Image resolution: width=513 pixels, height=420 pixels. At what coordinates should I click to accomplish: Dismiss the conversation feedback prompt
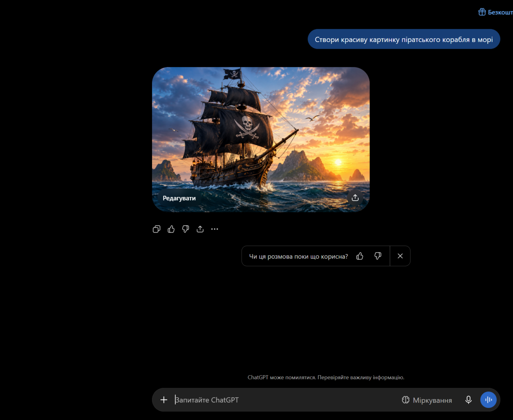pyautogui.click(x=400, y=256)
